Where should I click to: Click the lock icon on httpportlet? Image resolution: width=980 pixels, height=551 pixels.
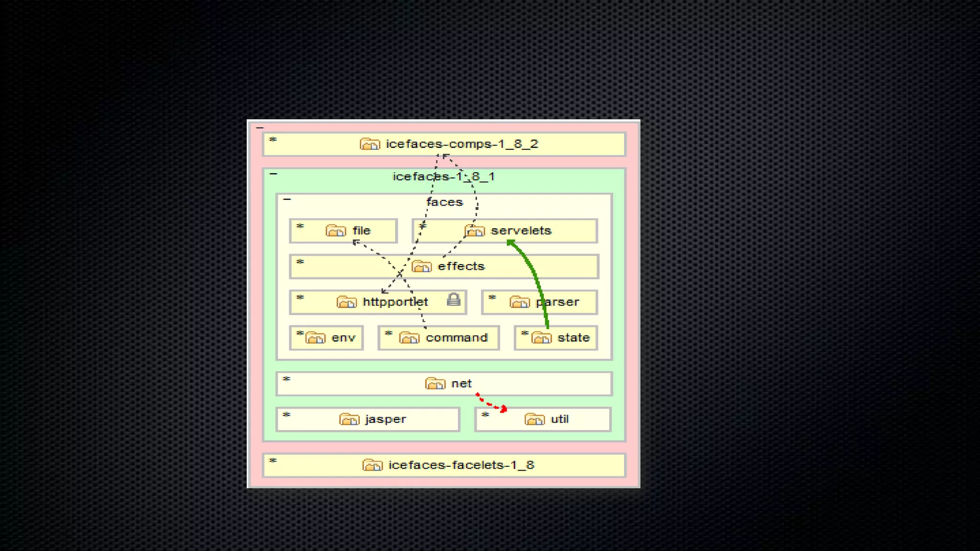tap(454, 299)
